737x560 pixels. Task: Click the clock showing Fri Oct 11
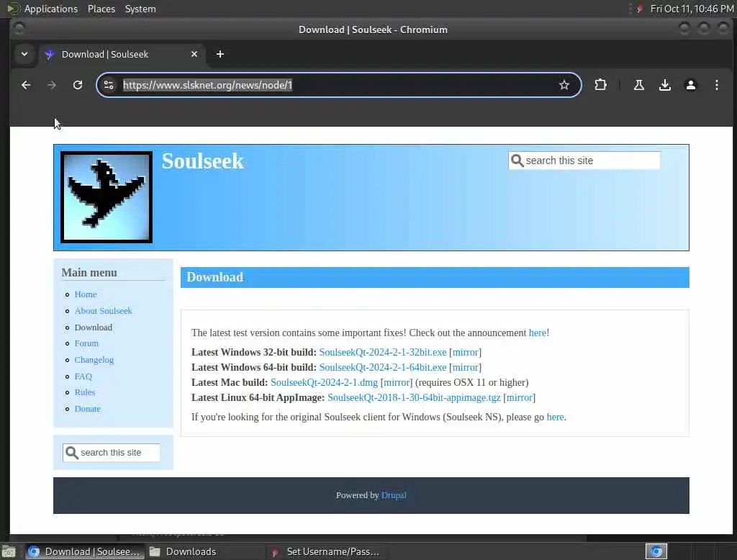click(x=692, y=9)
